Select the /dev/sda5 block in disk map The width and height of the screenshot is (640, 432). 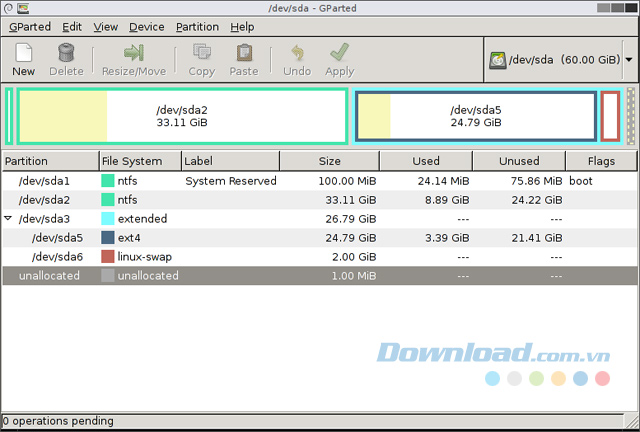476,116
